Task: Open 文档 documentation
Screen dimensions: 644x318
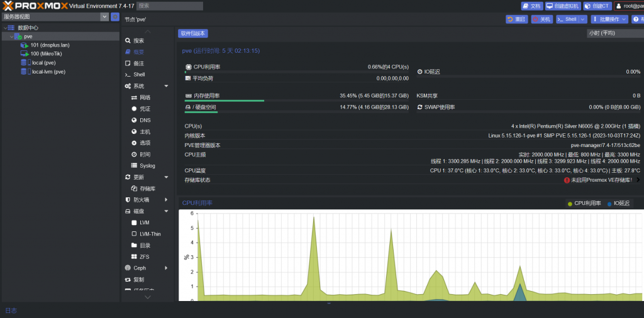Action: pos(532,6)
